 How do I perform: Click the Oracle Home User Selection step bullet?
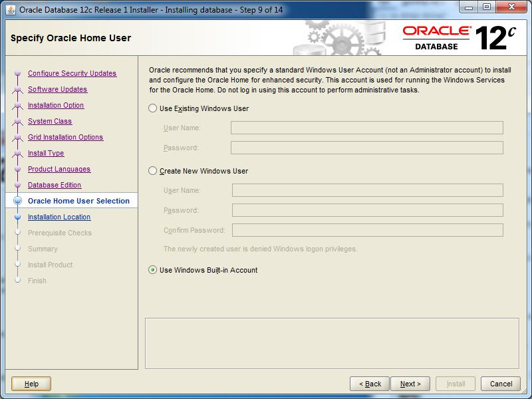[x=18, y=201]
